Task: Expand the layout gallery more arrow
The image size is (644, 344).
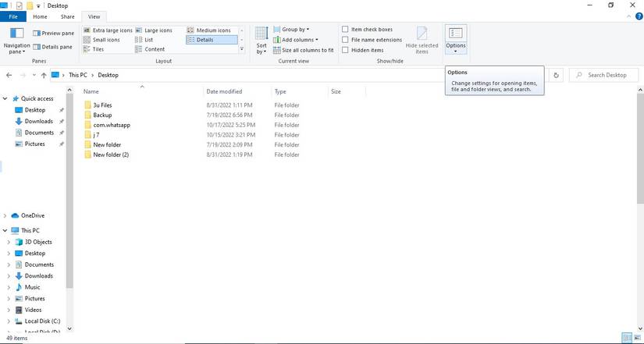Action: pyautogui.click(x=242, y=49)
